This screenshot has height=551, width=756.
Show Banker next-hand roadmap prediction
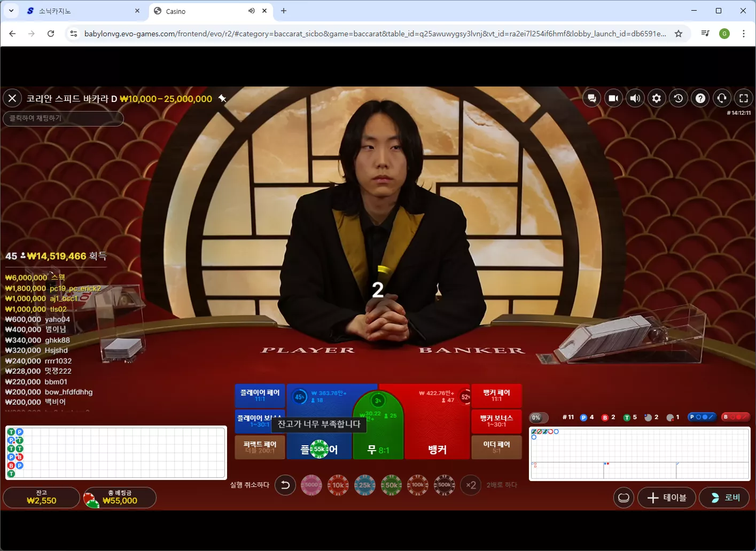(x=736, y=417)
